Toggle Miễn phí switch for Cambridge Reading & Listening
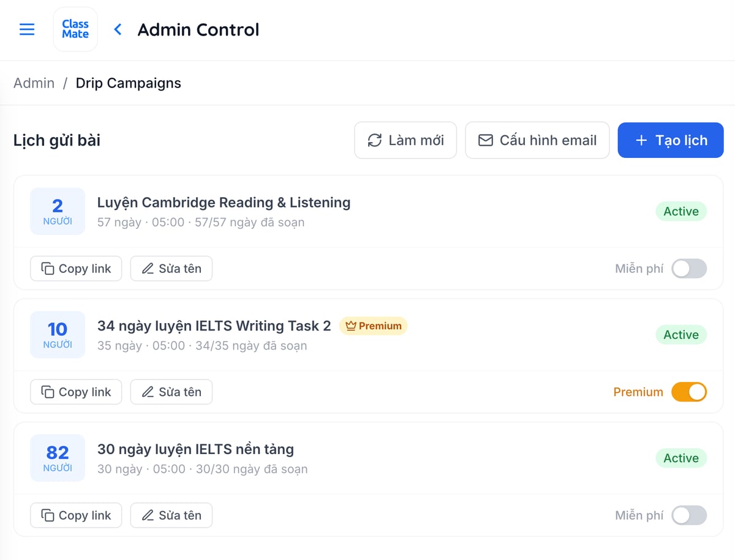The image size is (735, 560). pos(689,269)
